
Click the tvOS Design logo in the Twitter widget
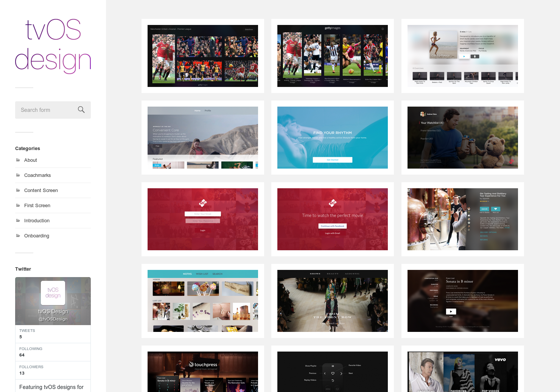(53, 292)
